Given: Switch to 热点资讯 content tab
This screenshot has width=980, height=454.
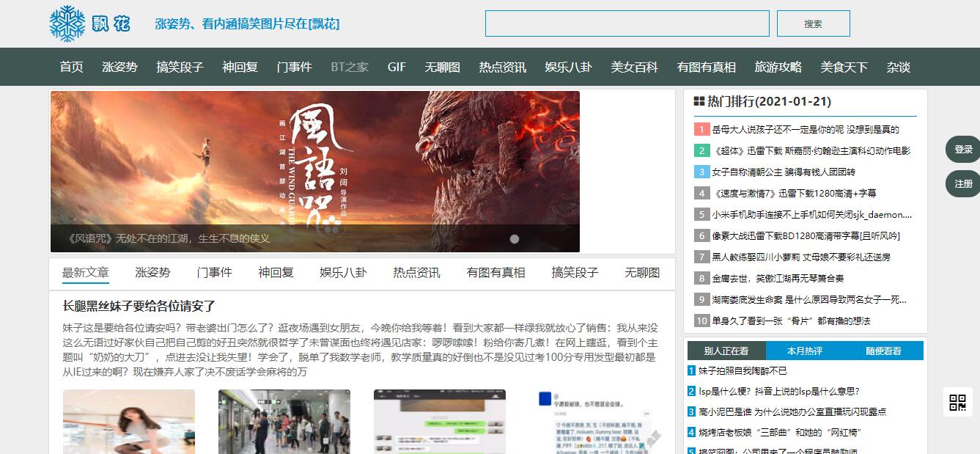Looking at the screenshot, I should (416, 272).
